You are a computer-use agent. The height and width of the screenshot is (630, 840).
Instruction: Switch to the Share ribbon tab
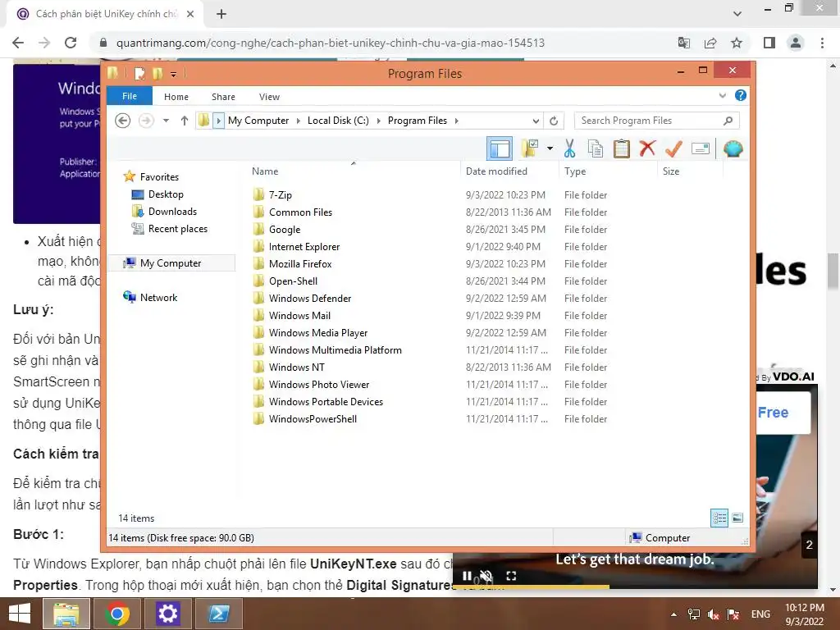pos(223,97)
